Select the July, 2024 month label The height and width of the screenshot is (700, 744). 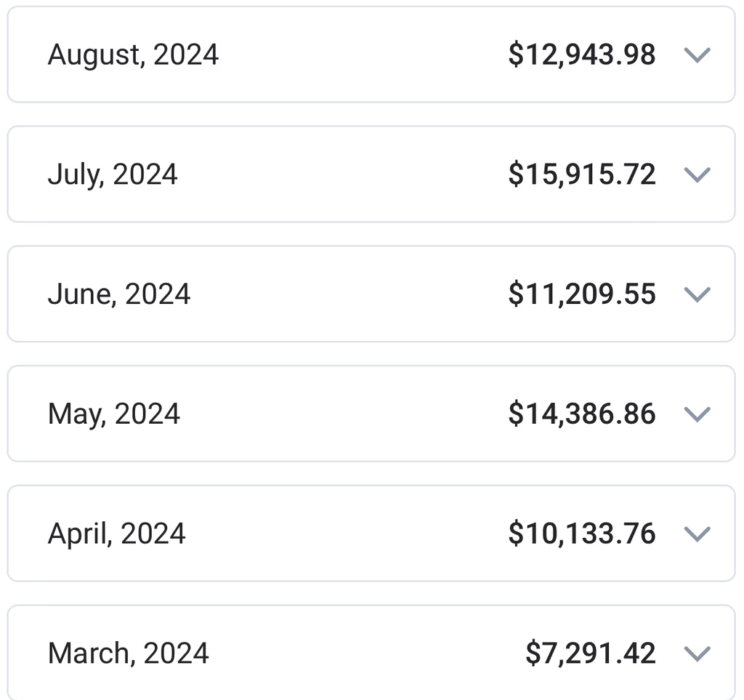(x=113, y=174)
